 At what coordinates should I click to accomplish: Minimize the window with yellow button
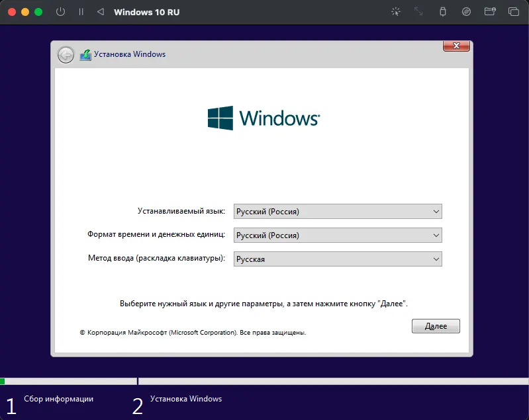tap(25, 12)
